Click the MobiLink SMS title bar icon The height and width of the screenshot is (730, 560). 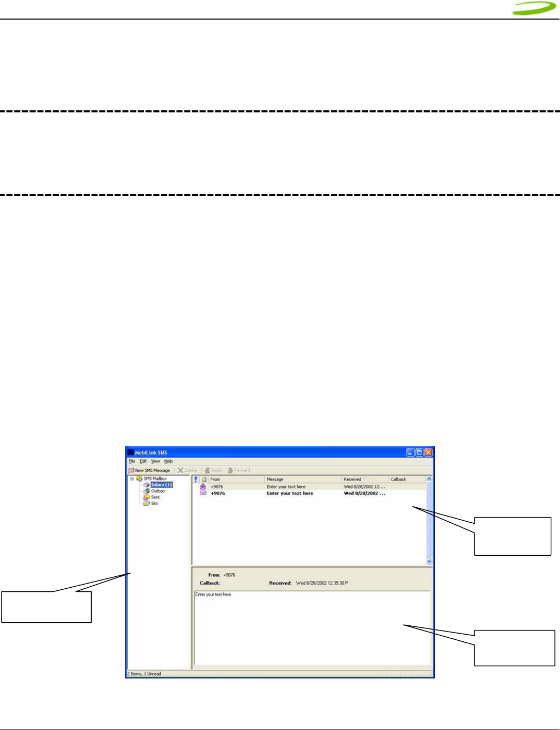[131, 452]
